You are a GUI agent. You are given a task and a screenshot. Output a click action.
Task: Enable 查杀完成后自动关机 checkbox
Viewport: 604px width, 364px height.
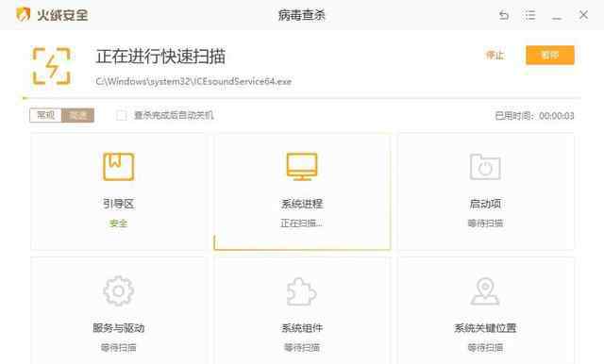122,115
